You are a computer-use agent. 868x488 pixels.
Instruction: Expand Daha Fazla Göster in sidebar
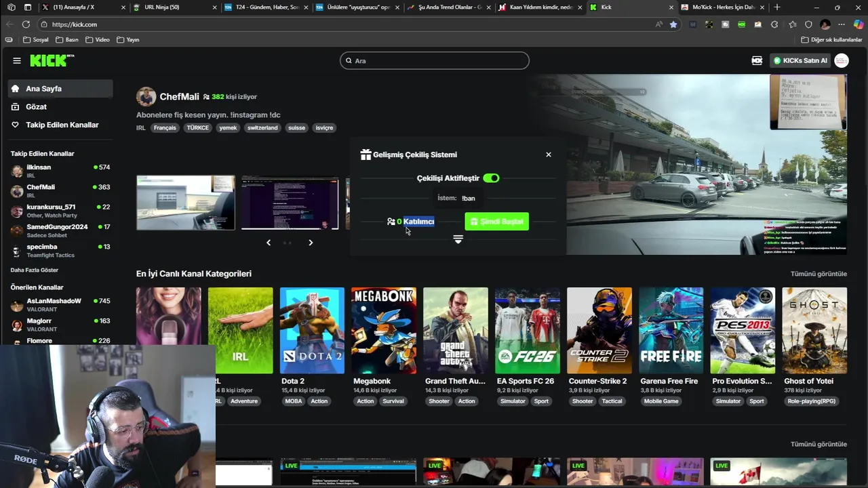[x=35, y=270]
